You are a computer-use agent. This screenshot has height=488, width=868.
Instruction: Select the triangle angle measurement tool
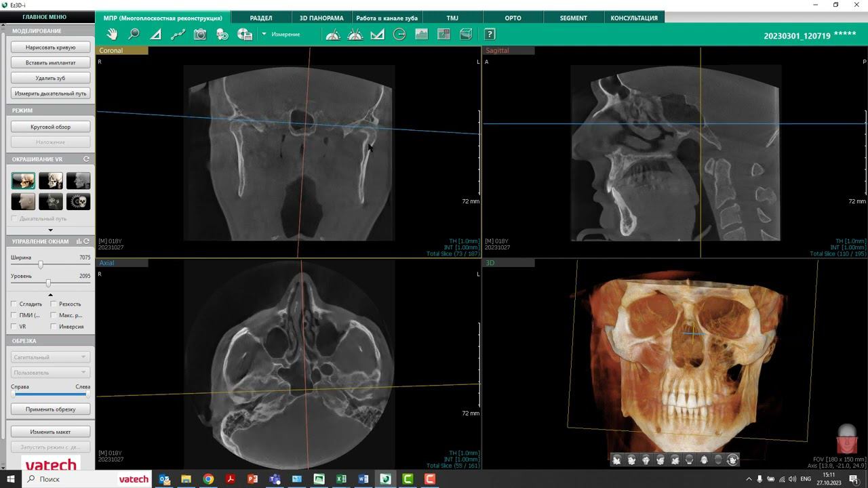pos(156,34)
